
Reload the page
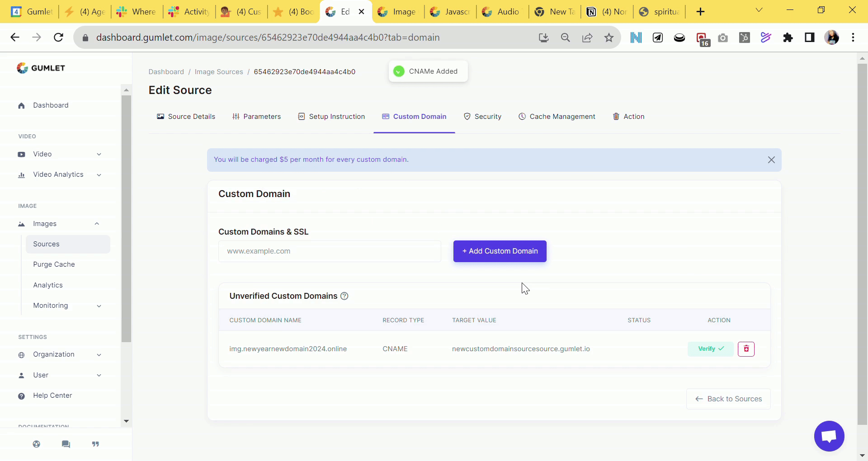coord(58,38)
